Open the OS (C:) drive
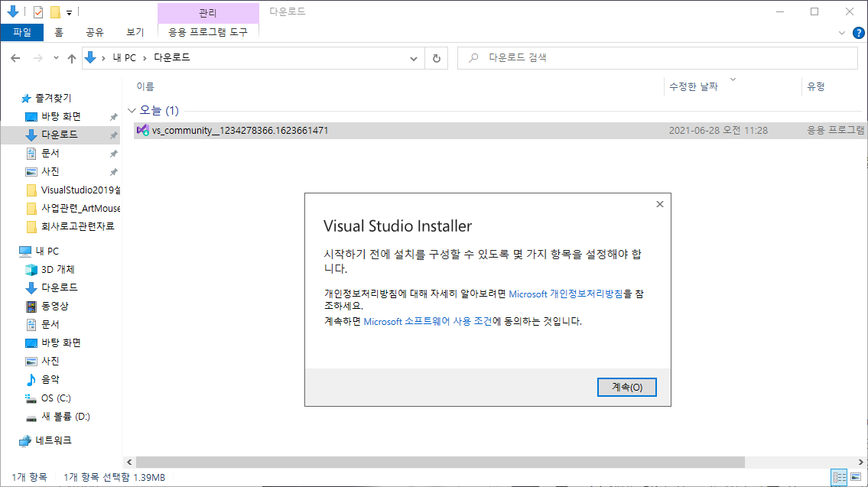The image size is (868, 487). (56, 398)
